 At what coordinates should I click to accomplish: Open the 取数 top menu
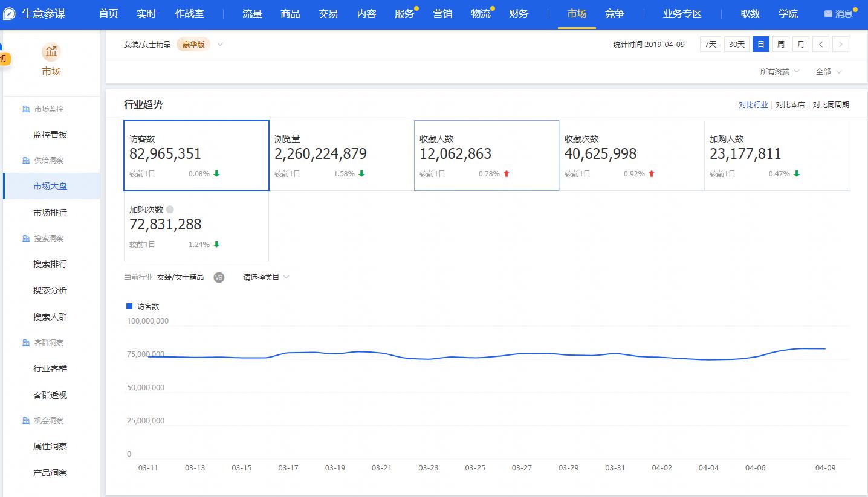[750, 14]
